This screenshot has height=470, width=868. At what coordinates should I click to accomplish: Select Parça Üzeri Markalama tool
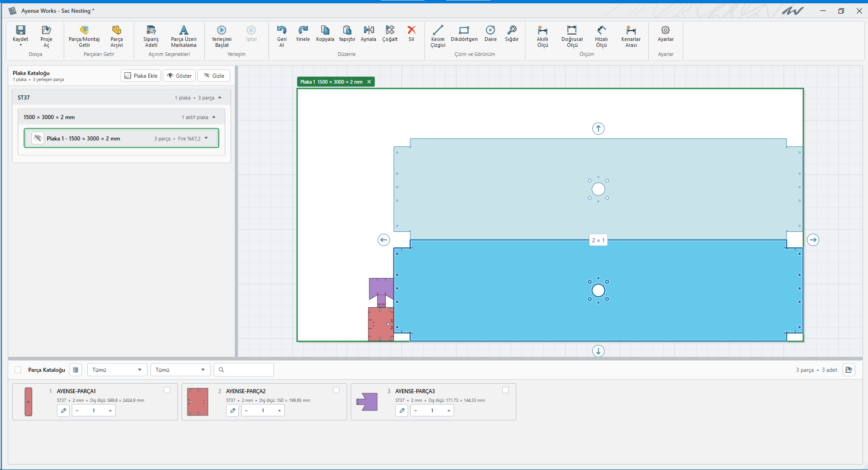point(184,36)
